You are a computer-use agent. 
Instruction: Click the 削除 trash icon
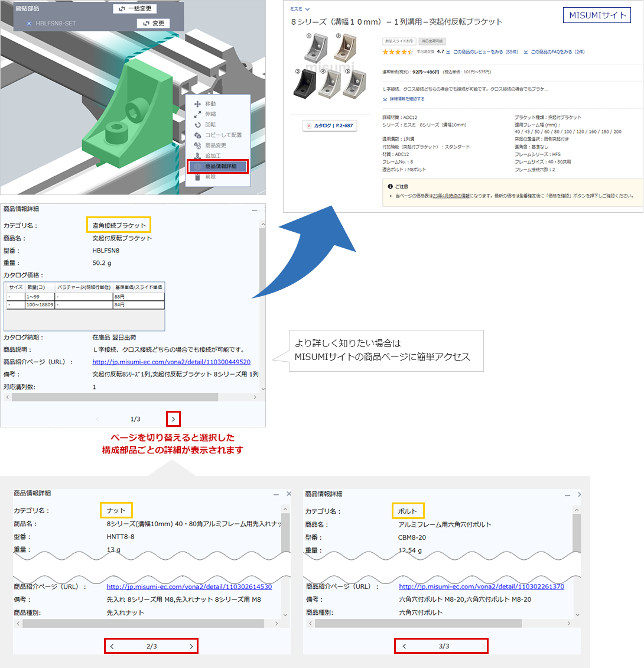197,177
